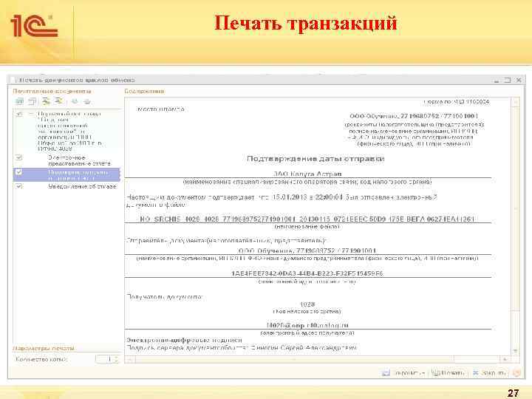The width and height of the screenshot is (532, 399).
Task: Maximize the print documents window
Action: [x=508, y=80]
